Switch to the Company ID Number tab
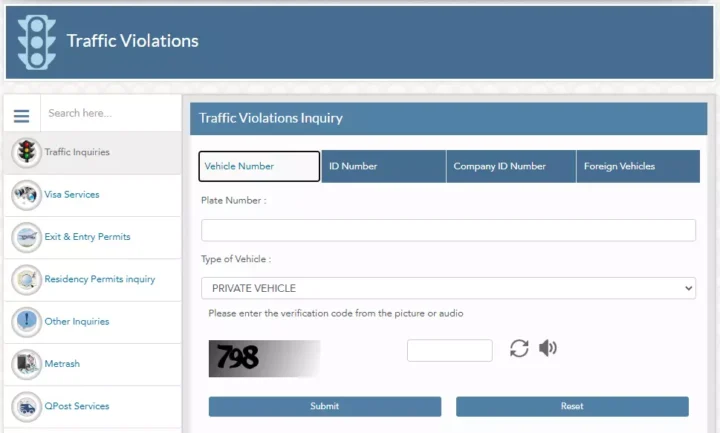Viewport: 720px width, 433px height. click(511, 166)
